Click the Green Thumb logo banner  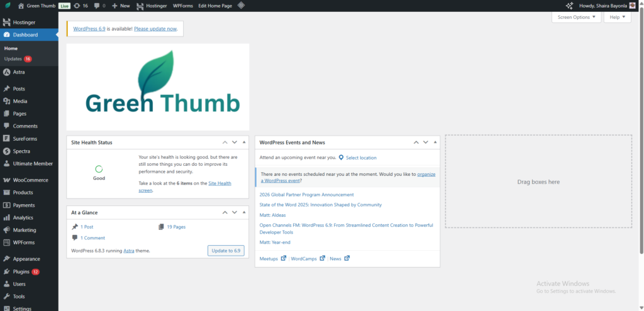point(158,87)
